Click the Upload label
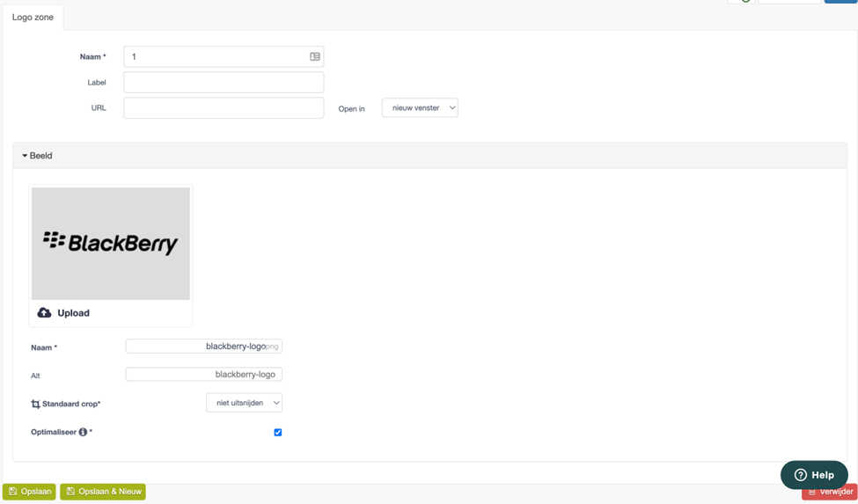This screenshot has width=858, height=504. pos(73,313)
